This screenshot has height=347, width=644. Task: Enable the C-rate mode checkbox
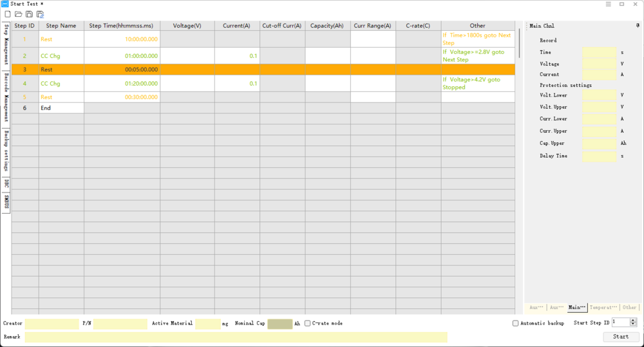(x=308, y=323)
